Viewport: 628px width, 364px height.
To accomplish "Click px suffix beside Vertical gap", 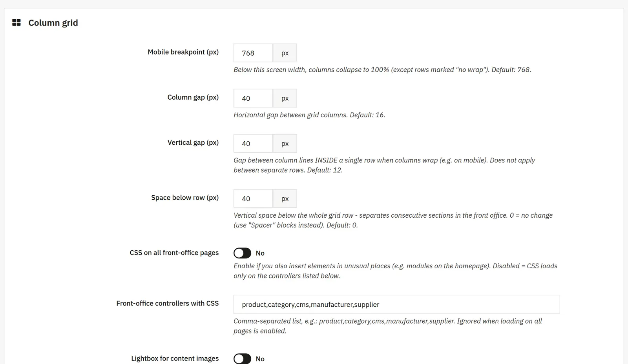I will 285,144.
